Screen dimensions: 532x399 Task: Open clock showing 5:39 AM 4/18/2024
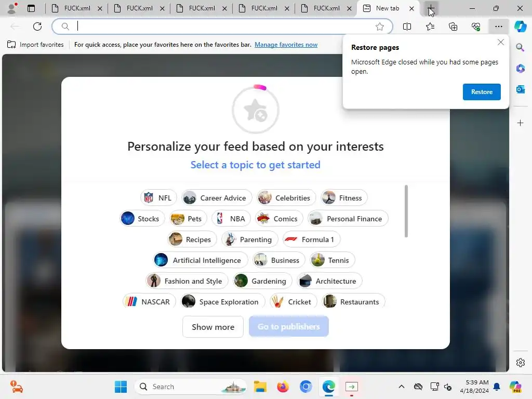pos(474,387)
